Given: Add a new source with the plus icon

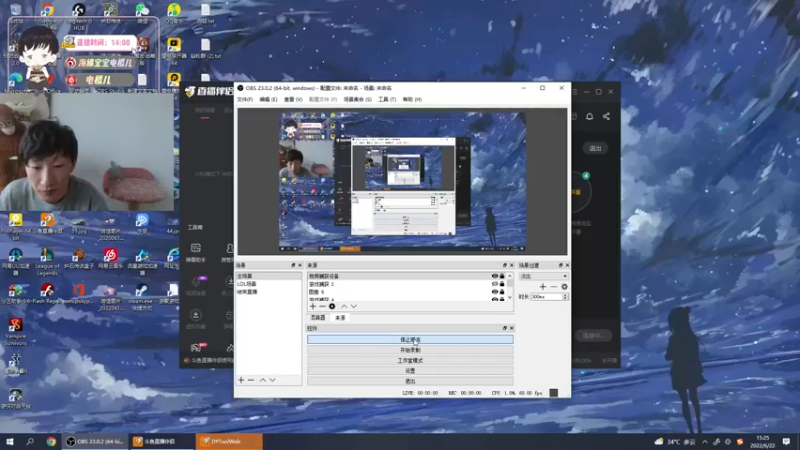Looking at the screenshot, I should pos(313,306).
